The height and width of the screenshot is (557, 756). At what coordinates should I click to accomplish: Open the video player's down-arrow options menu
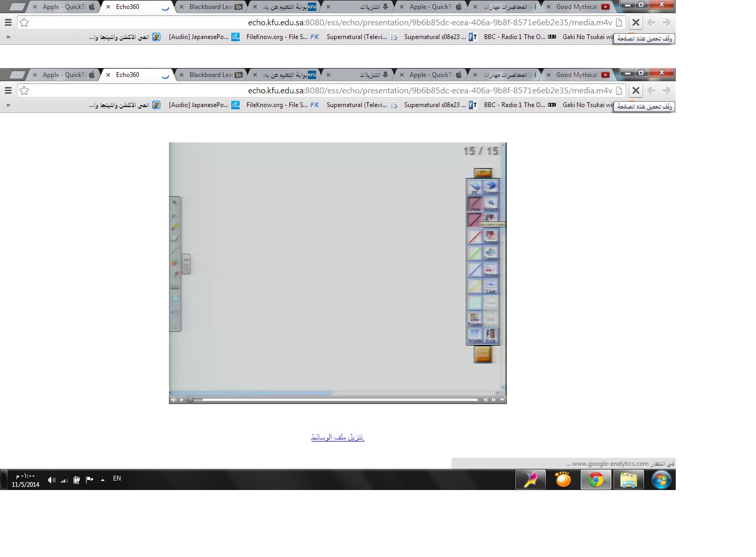[502, 400]
